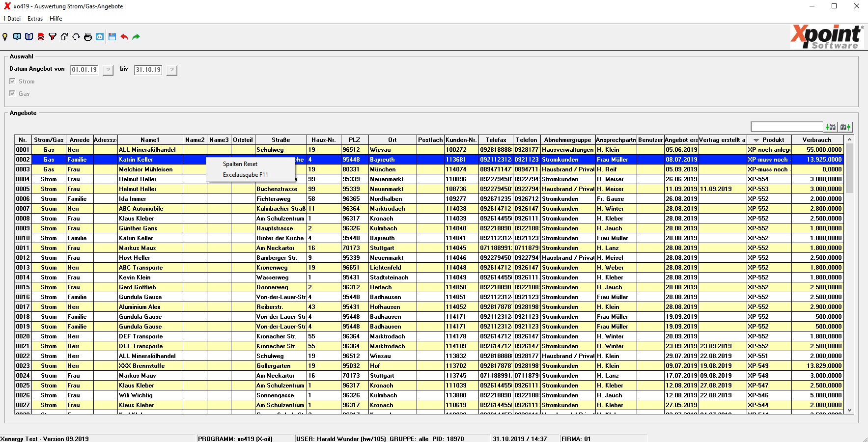Screen dimensions: 868x442
Task: Click the bis date field 31.10.19
Action: pos(148,70)
